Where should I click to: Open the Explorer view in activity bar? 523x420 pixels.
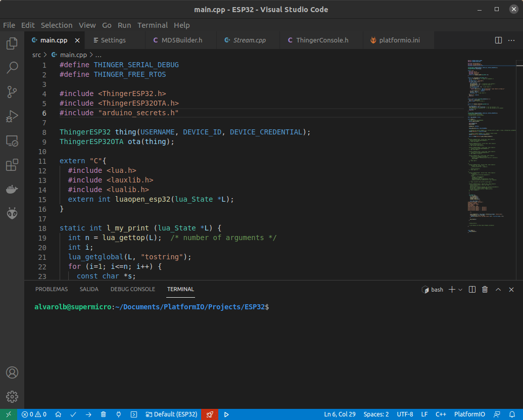(x=12, y=43)
